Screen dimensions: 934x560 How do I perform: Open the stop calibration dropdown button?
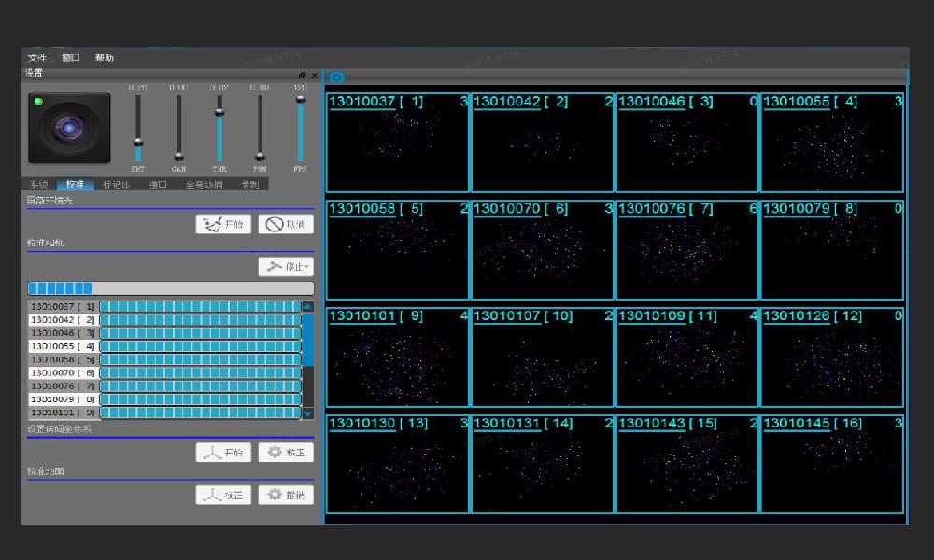[x=285, y=267]
